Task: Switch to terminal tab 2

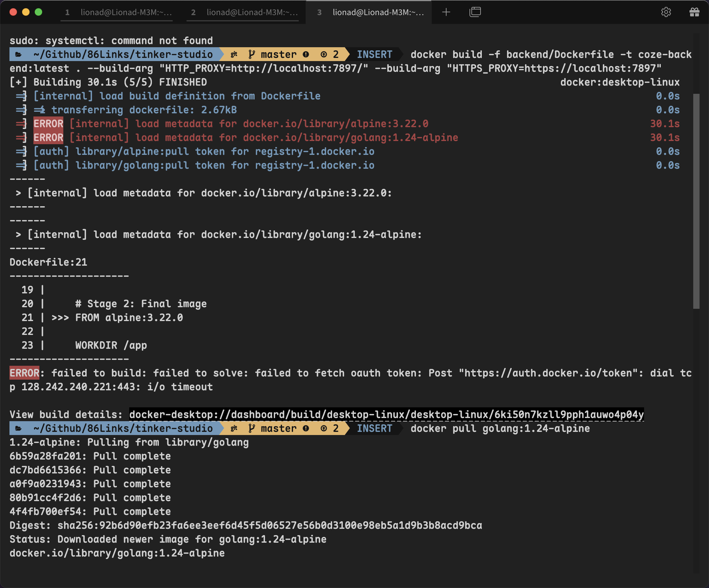Action: coord(242,13)
